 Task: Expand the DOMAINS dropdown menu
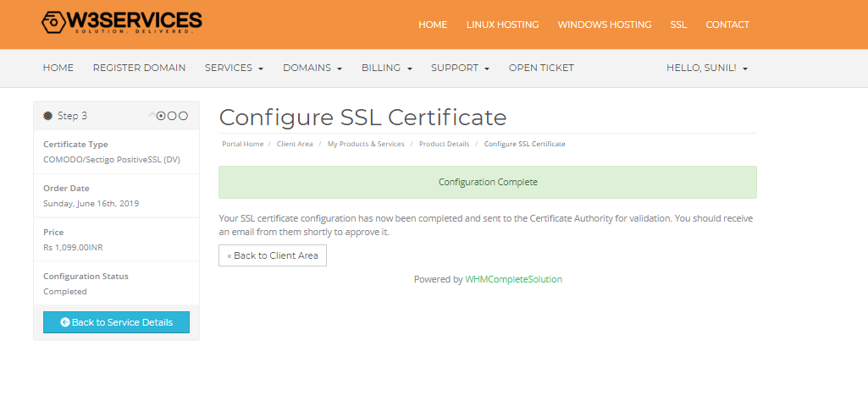point(312,68)
